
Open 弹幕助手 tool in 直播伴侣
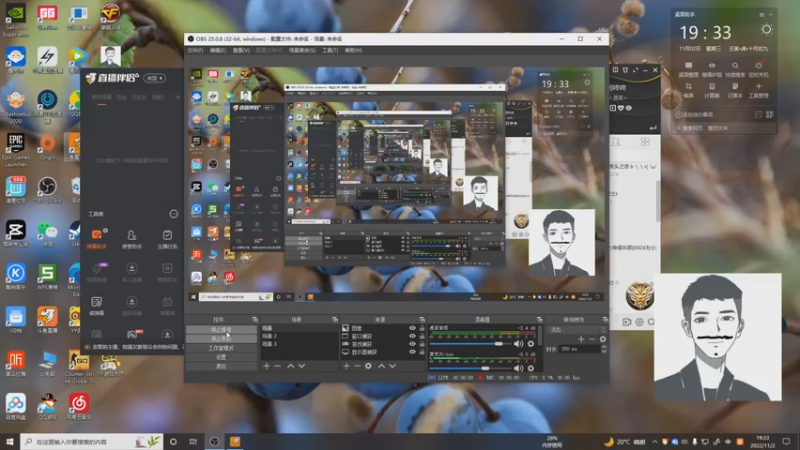pyautogui.click(x=96, y=239)
